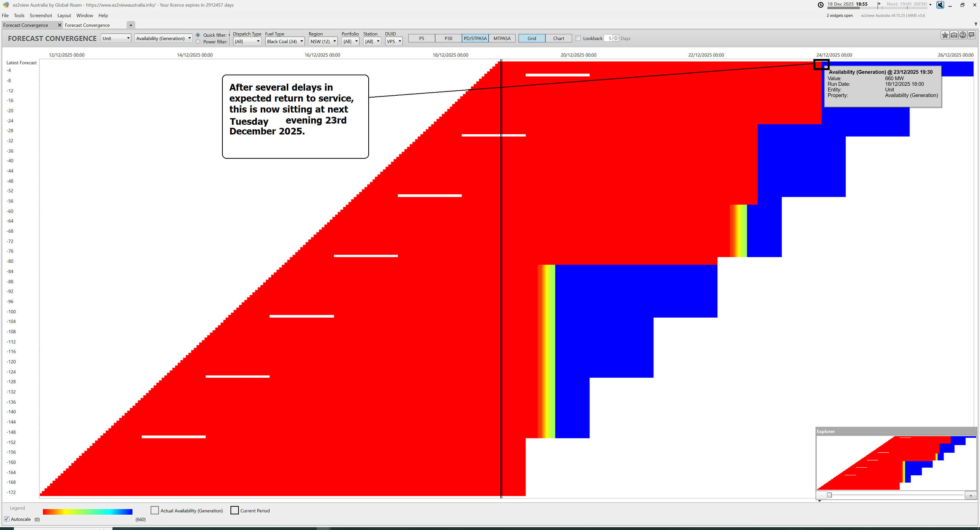Open the Availability (Generation) property dropdown
The image size is (980, 530).
[163, 38]
